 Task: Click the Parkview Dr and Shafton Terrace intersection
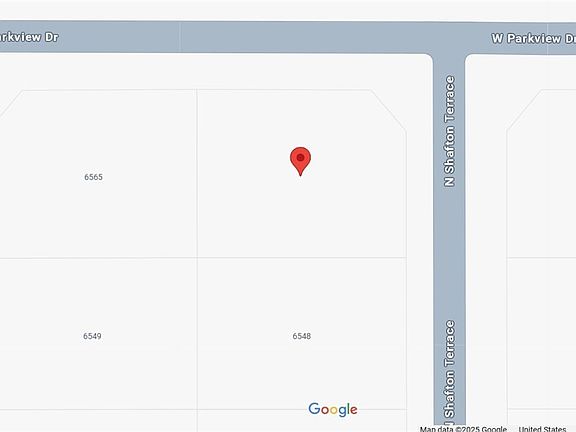coord(449,37)
